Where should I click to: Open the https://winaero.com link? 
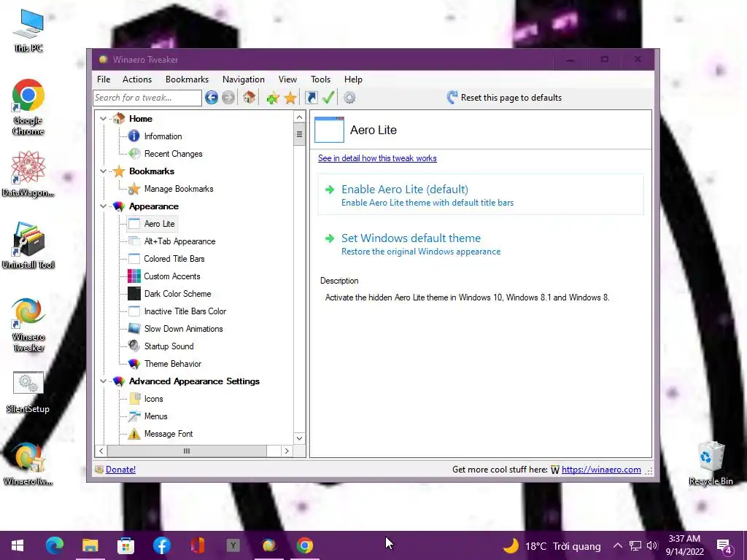pos(601,470)
